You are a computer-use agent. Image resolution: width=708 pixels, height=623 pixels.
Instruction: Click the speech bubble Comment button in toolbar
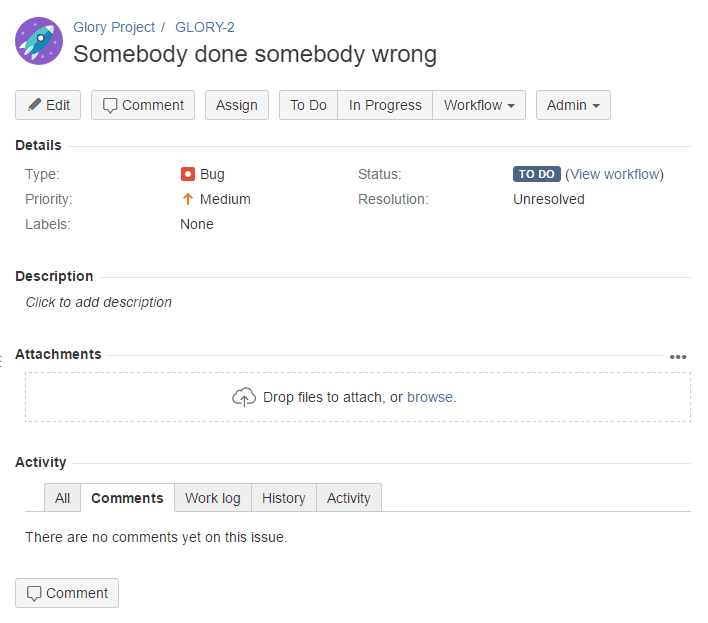point(143,105)
